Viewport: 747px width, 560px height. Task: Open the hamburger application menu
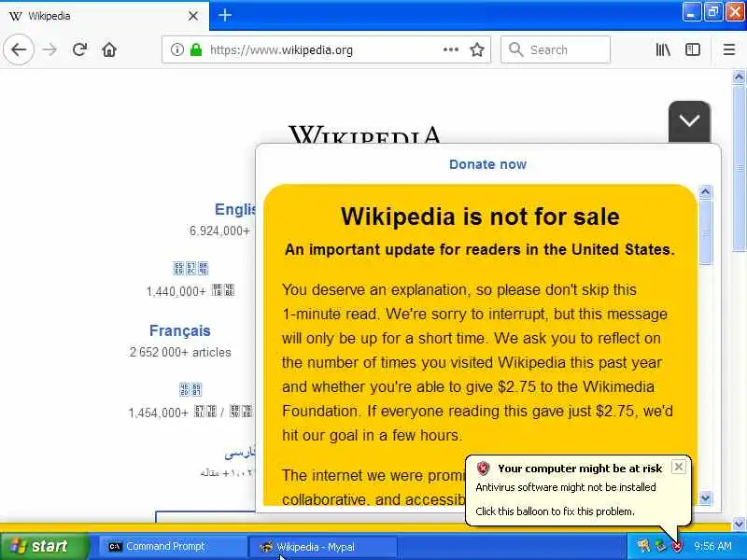[729, 49]
